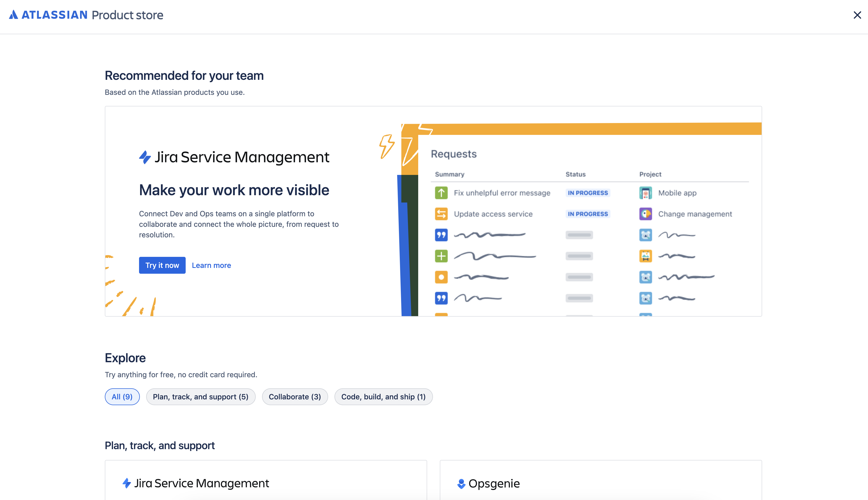Open the Opsgenie product card
Screen dimensions: 868x500
(x=601, y=480)
